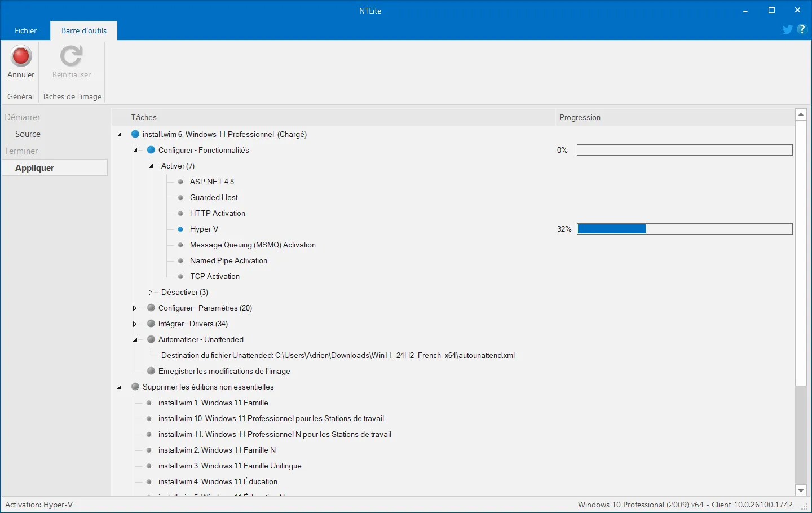Click the Général group label
The height and width of the screenshot is (513, 812).
[21, 96]
